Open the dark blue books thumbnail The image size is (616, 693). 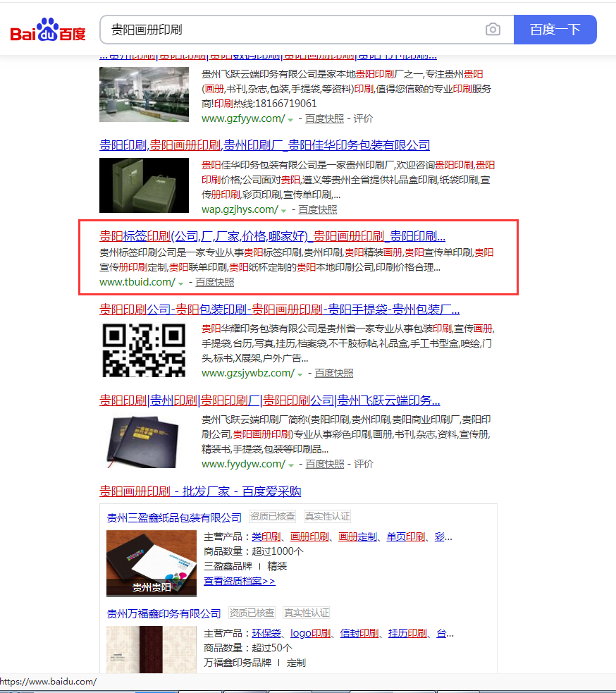click(144, 441)
